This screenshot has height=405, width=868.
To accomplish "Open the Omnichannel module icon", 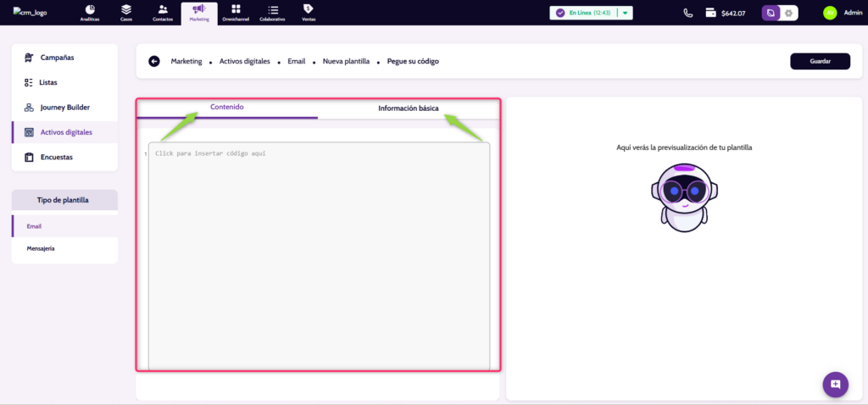I will [235, 12].
